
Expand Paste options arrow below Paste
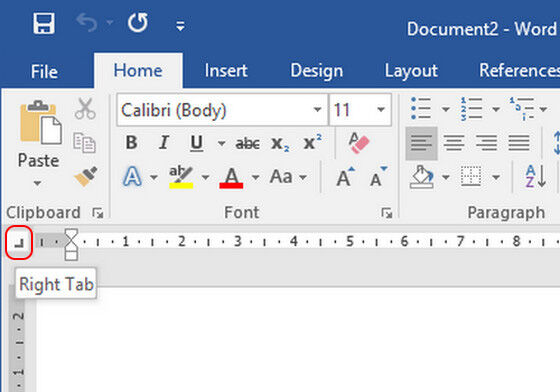pos(37,184)
